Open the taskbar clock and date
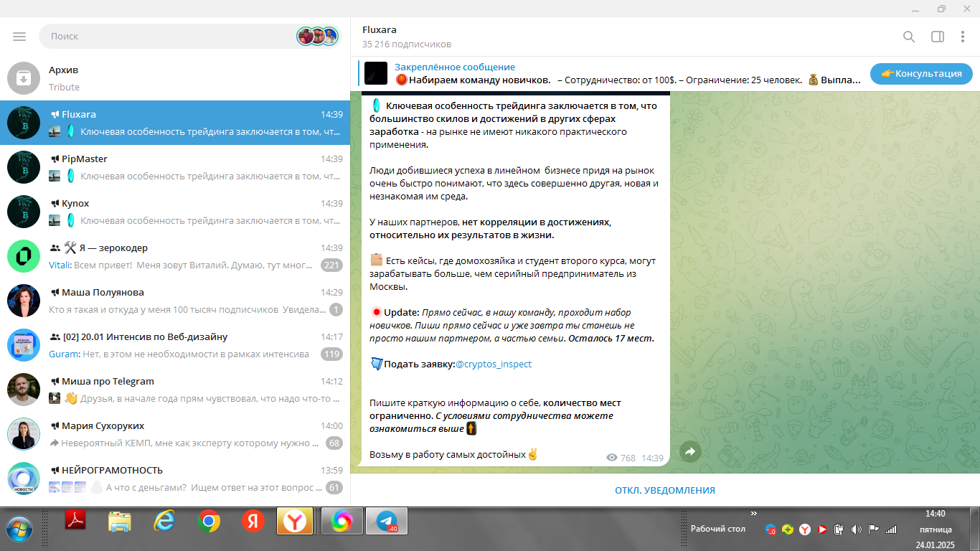Screen dimensions: 980x551 click(x=935, y=529)
